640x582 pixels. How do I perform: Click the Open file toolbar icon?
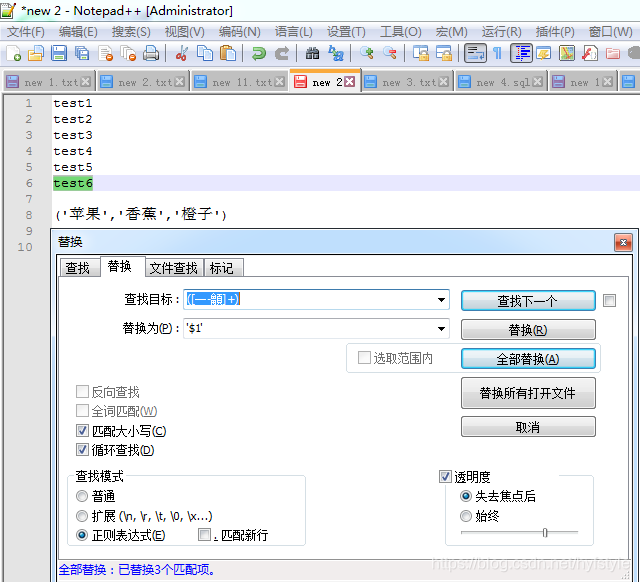pos(36,53)
